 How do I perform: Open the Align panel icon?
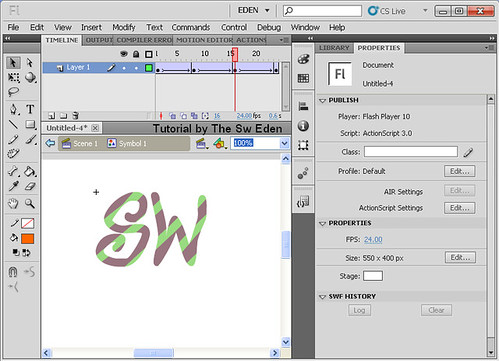(x=303, y=106)
